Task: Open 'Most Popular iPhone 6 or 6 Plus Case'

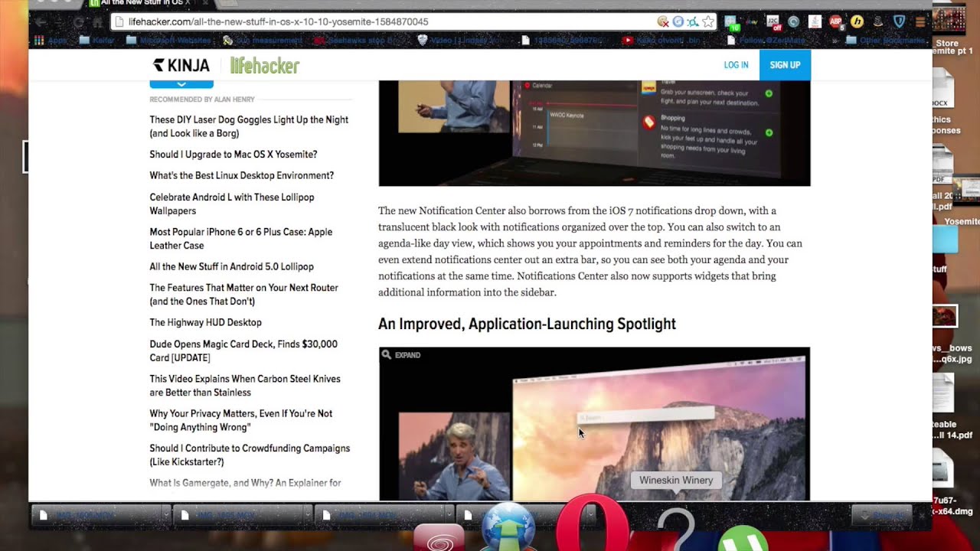Action: coord(241,239)
